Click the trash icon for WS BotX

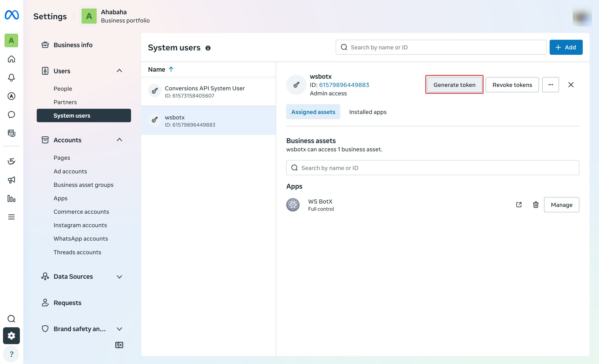[536, 205]
